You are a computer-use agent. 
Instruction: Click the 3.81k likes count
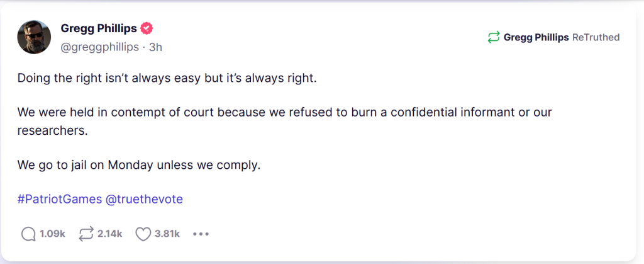167,234
